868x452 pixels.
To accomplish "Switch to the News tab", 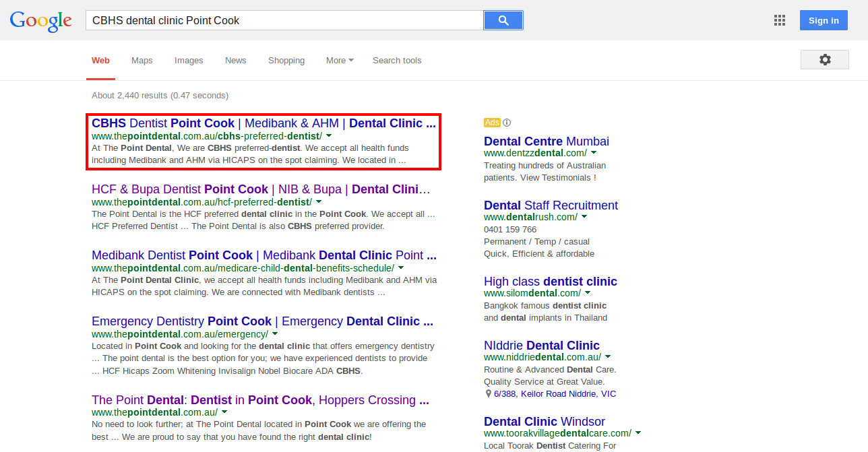I will point(236,60).
